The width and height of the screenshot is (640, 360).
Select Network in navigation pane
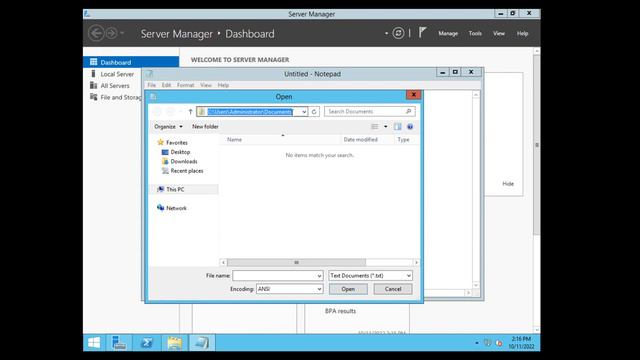click(x=176, y=208)
